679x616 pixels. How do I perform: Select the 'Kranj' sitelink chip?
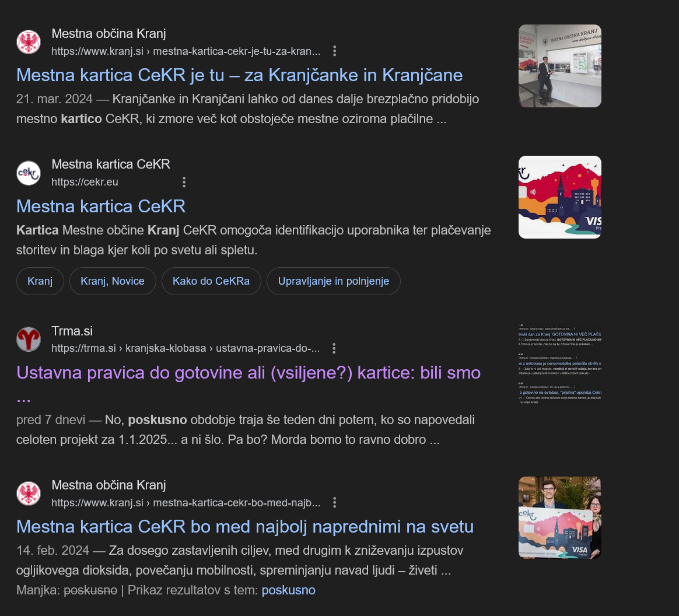click(x=40, y=281)
